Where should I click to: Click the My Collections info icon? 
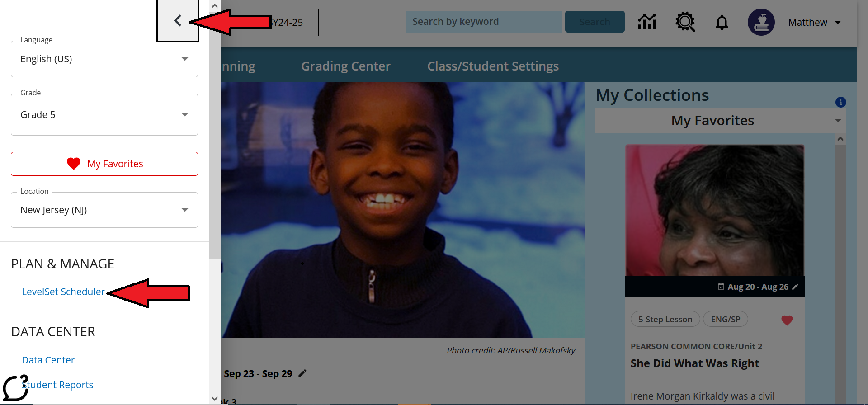pos(840,102)
